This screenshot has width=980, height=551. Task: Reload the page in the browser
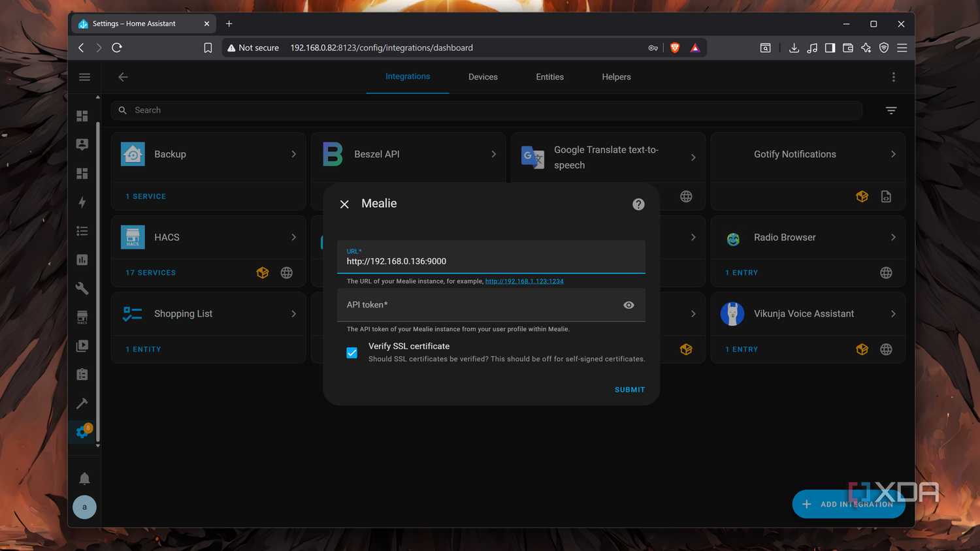click(x=117, y=48)
